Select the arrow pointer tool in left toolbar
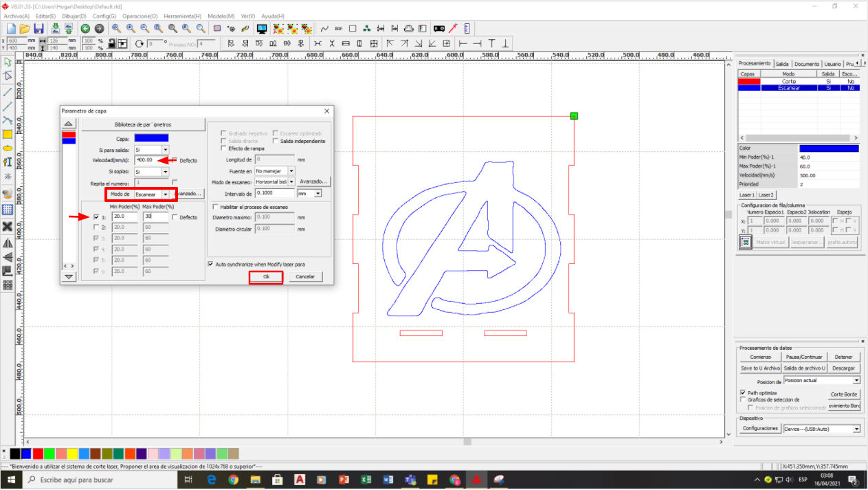 pos(8,63)
